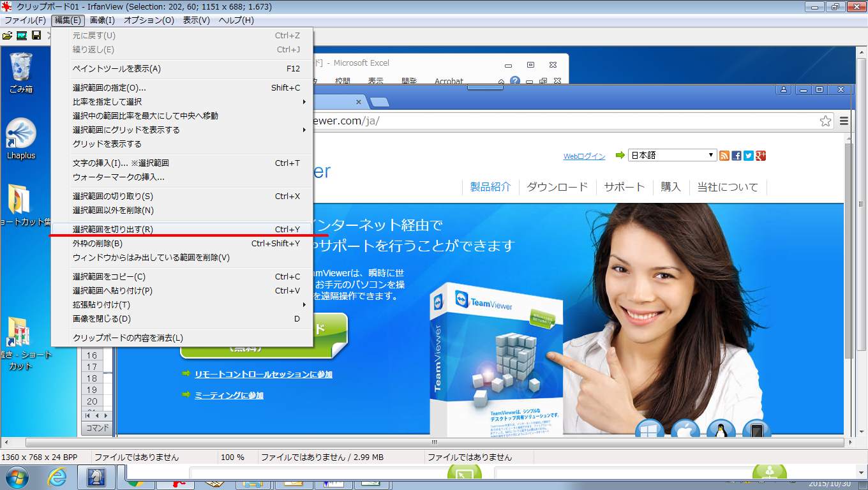The width and height of the screenshot is (868, 490).
Task: Choose ウィンドウからはみ出している範囲を削除(V)
Action: point(182,257)
